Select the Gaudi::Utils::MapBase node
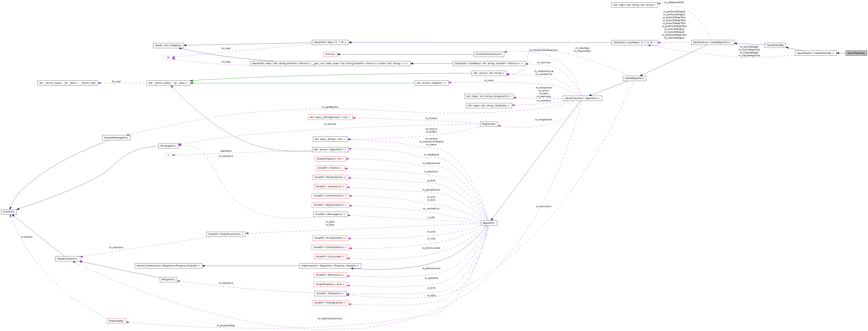The image size is (868, 331). pos(168,45)
